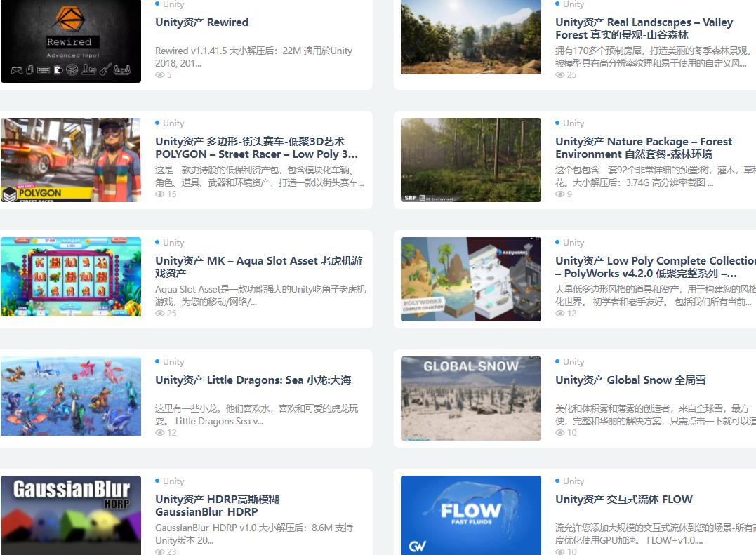Viewport: 756px width, 555px height.
Task: Click the '这个包包含一套92个' description text
Action: pos(656,176)
